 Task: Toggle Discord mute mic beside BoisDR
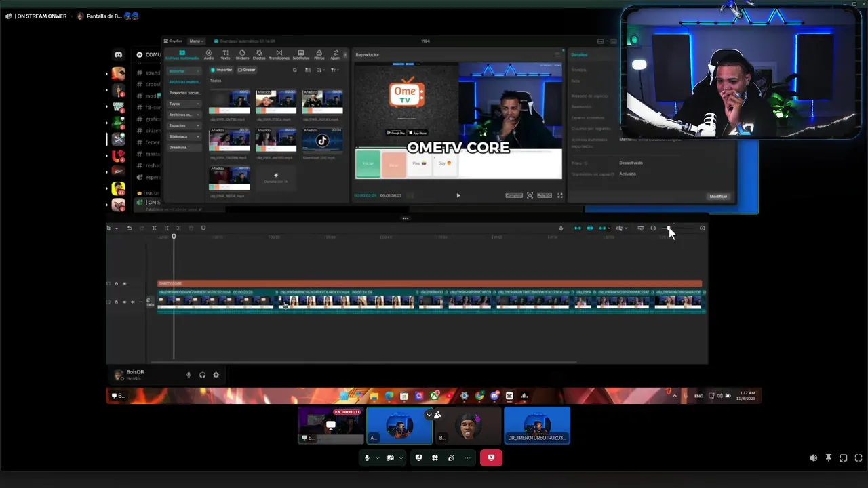click(x=189, y=375)
